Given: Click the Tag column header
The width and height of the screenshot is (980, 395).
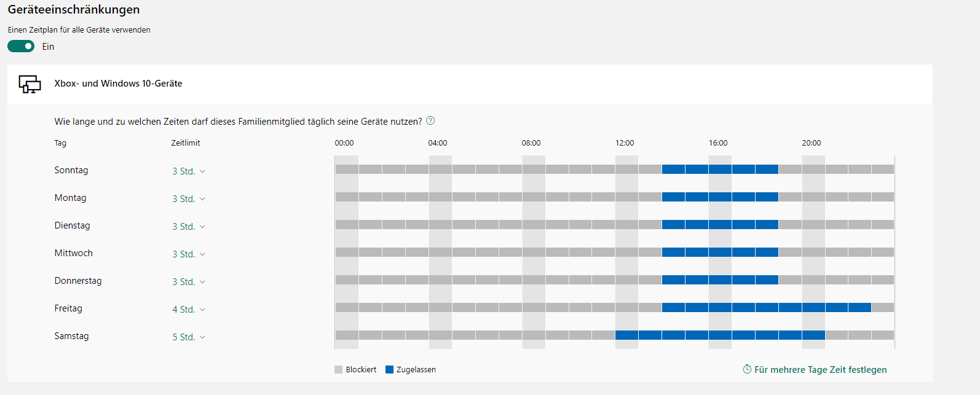Looking at the screenshot, I should pos(60,143).
